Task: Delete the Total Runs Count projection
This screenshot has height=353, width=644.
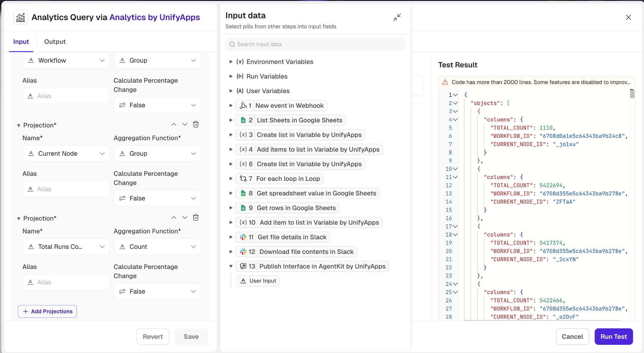Action: click(196, 217)
